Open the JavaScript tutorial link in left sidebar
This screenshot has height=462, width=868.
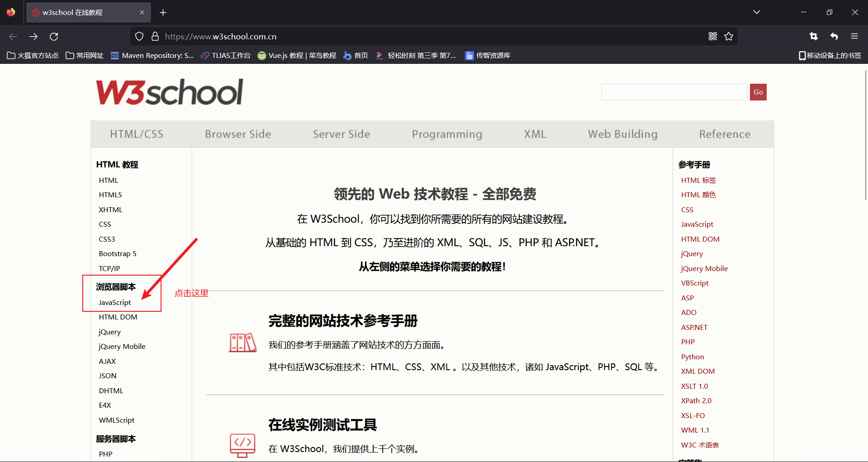tap(115, 303)
